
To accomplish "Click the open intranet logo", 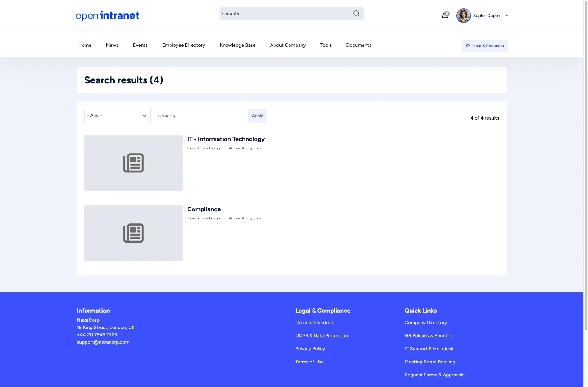I will pyautogui.click(x=107, y=15).
